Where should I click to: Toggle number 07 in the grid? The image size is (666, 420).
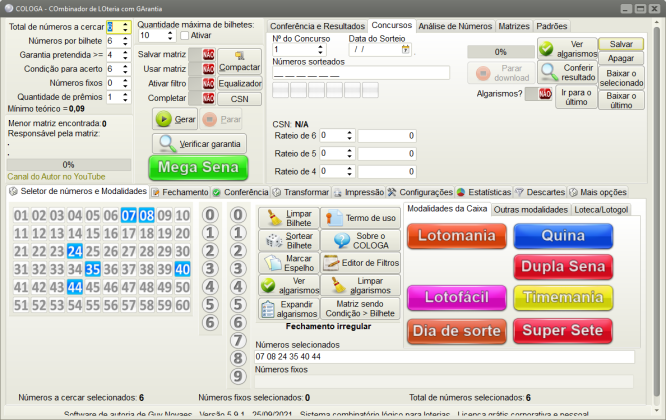129,215
